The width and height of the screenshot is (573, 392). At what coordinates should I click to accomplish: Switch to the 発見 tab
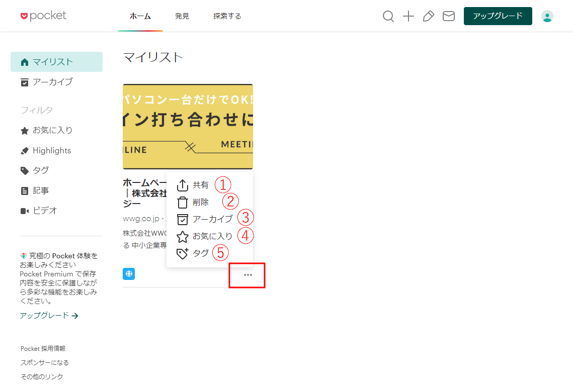[182, 16]
